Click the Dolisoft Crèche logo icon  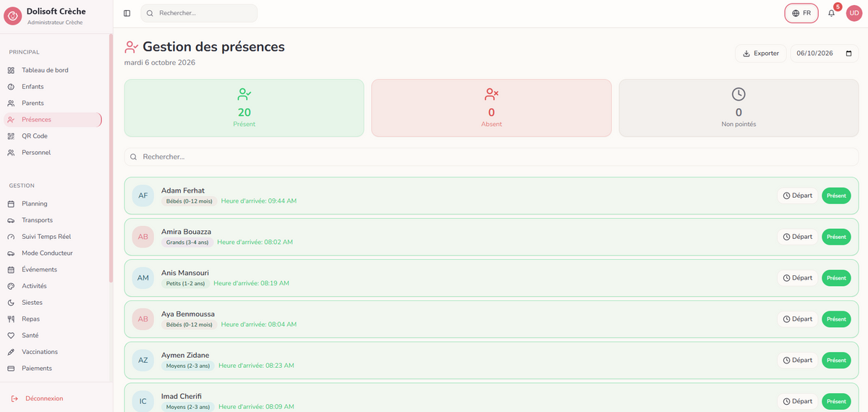(13, 16)
